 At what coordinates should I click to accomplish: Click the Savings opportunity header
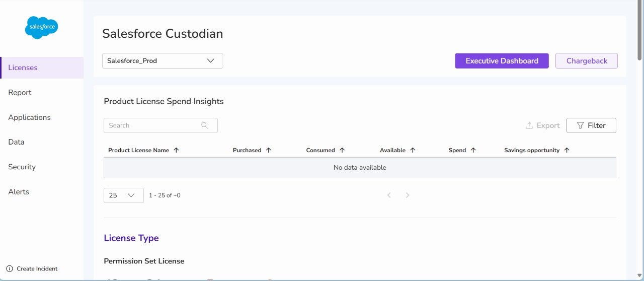[x=532, y=150]
